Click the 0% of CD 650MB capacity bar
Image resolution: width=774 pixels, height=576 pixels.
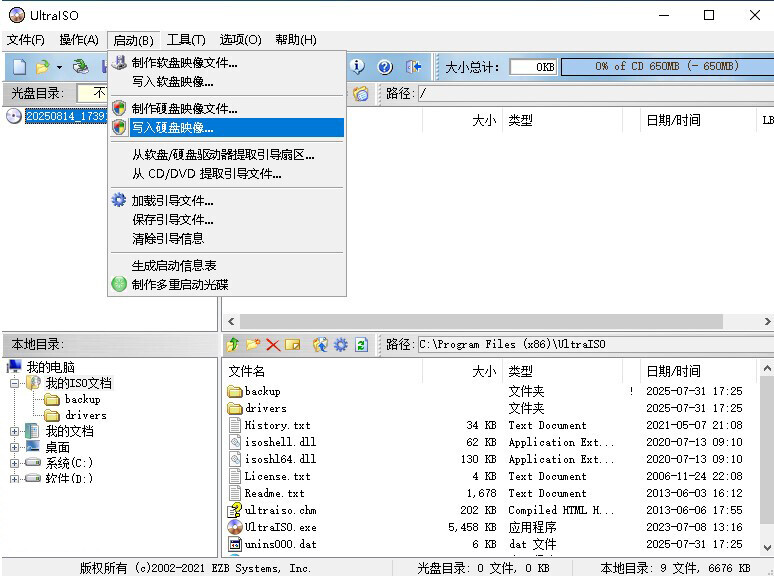coord(667,66)
